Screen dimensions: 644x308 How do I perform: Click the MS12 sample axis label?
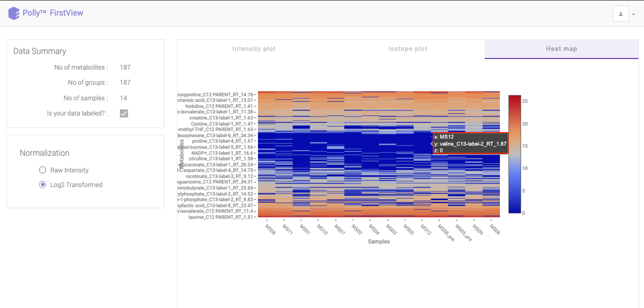(x=426, y=228)
